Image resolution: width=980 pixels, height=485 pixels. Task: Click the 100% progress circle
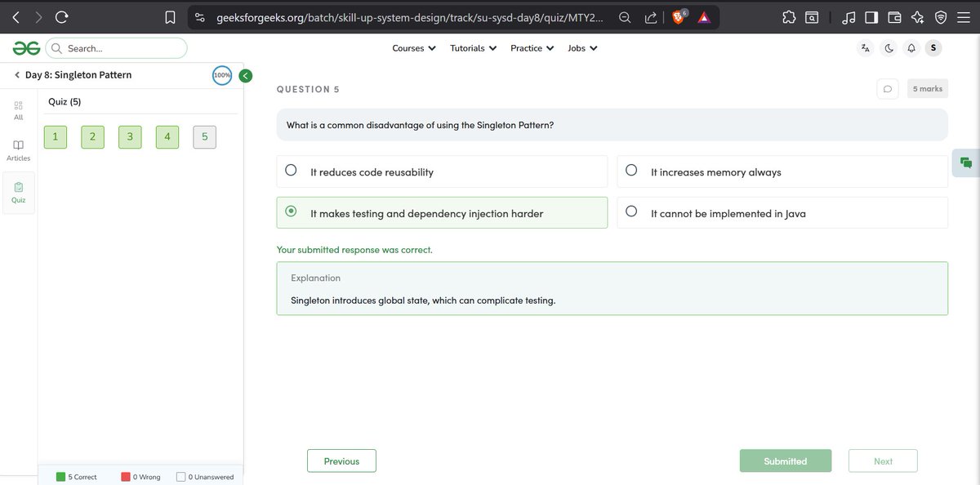tap(221, 75)
